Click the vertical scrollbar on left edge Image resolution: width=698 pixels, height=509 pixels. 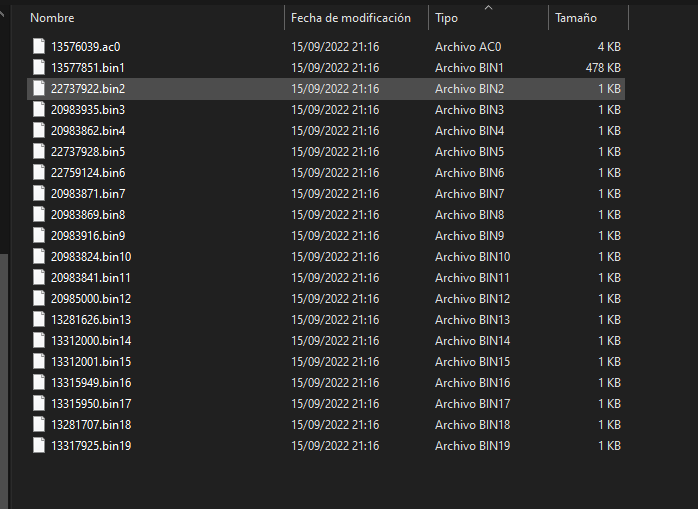click(x=4, y=379)
